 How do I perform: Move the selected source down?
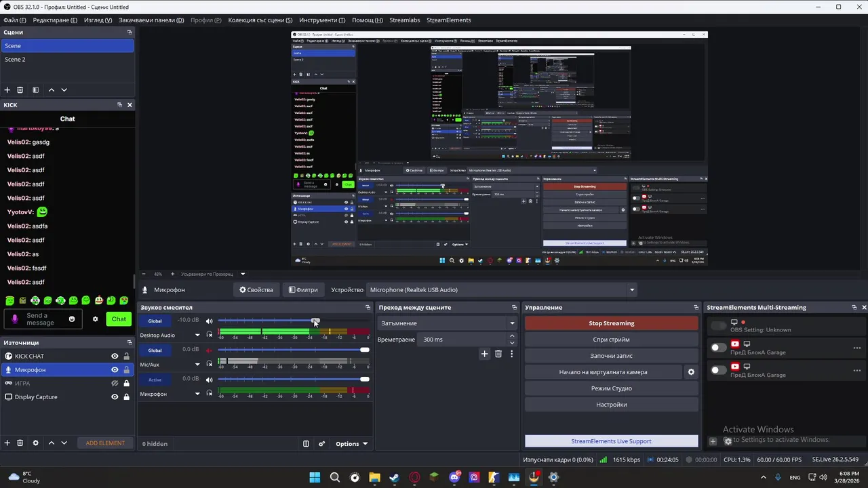pyautogui.click(x=64, y=443)
